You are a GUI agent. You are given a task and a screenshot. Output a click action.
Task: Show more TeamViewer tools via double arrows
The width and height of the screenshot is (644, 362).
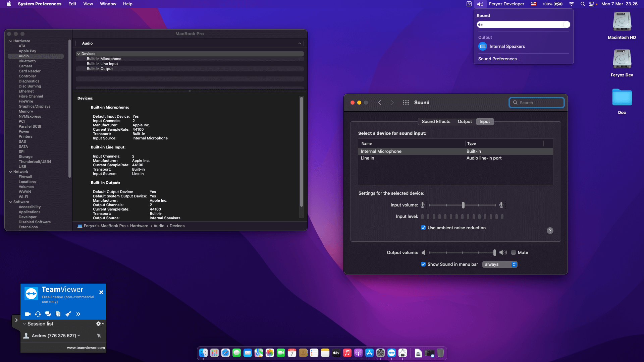point(78,314)
